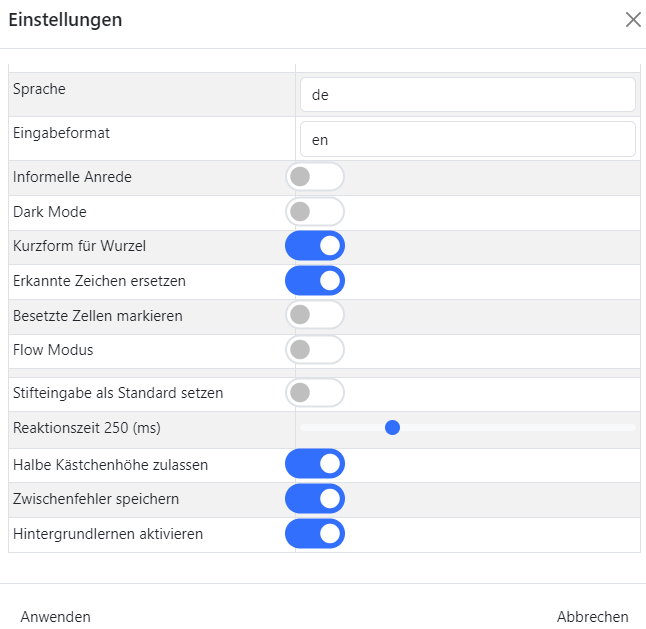Enable Stifteingabe als Standard setzen
This screenshot has width=646, height=629.
coord(314,393)
